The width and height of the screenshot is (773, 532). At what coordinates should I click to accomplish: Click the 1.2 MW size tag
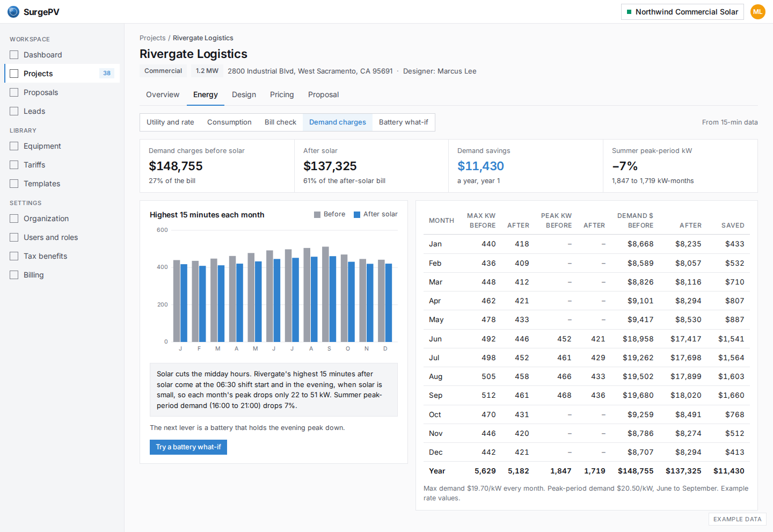[x=207, y=71]
